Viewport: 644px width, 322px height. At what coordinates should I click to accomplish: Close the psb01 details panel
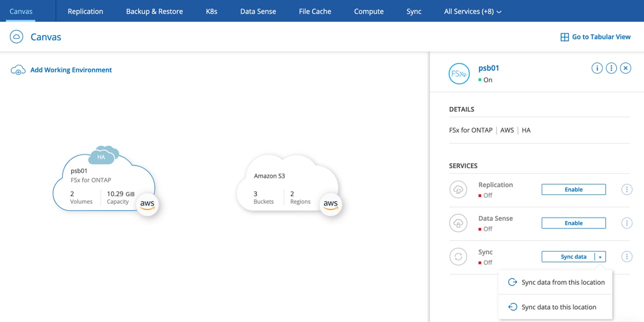tap(626, 68)
